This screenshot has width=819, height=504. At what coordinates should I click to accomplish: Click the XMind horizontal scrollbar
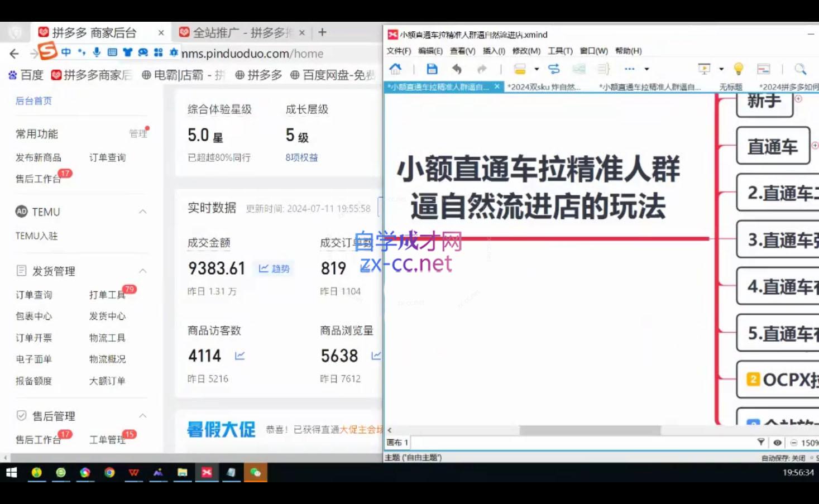pos(590,430)
